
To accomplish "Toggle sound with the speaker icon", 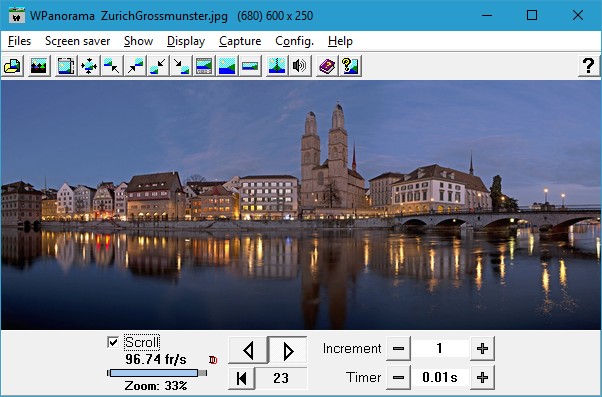I will coord(300,66).
